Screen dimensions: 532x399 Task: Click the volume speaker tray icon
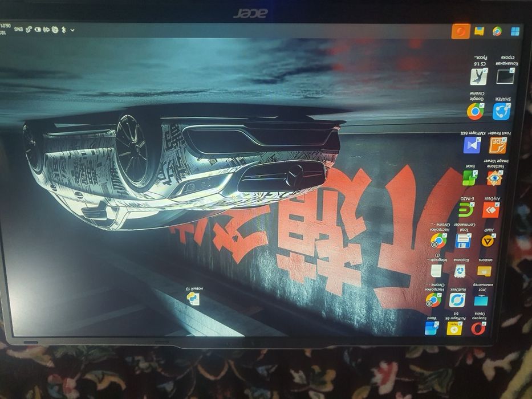click(x=47, y=30)
